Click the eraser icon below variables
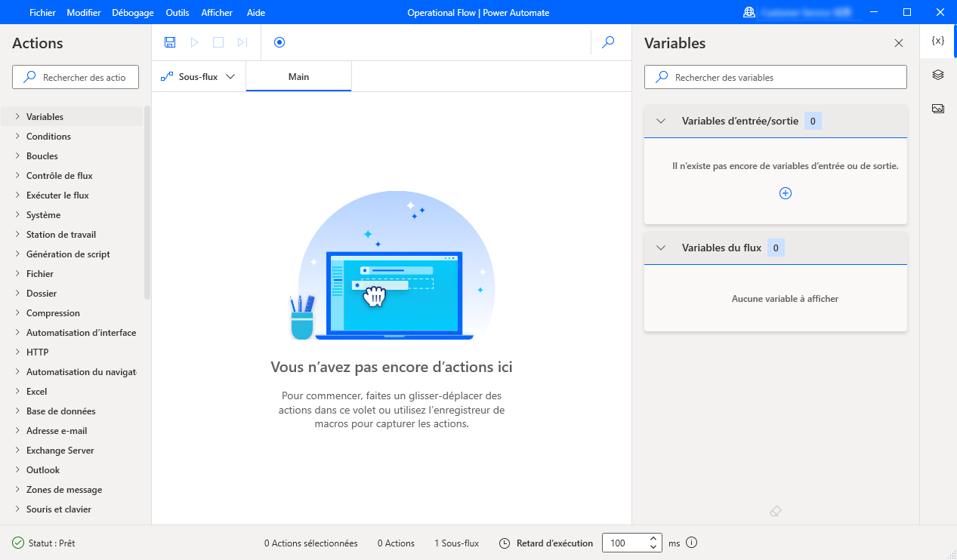The width and height of the screenshot is (957, 560). (775, 511)
